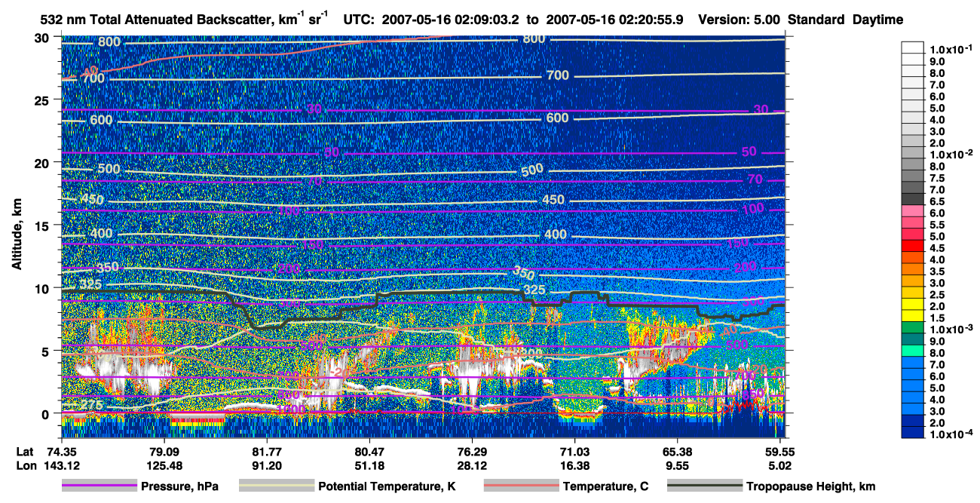Click the latitude value '76.29'

coord(472,452)
